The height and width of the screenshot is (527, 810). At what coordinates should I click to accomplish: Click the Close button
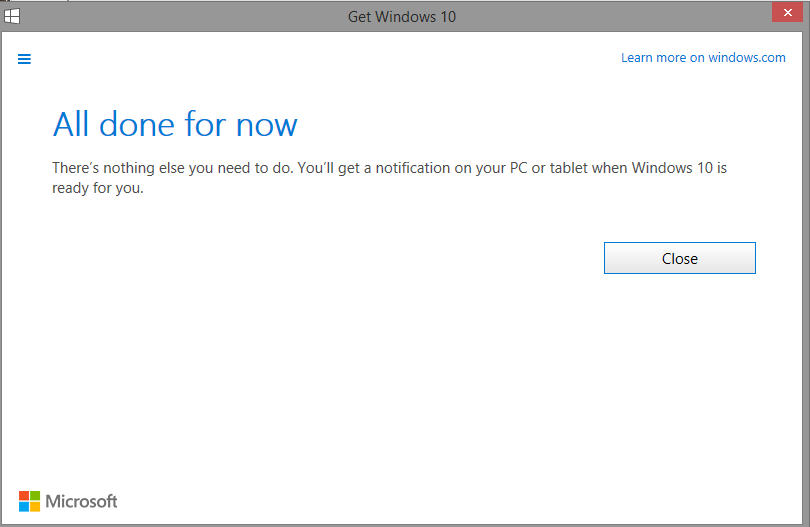coord(679,258)
